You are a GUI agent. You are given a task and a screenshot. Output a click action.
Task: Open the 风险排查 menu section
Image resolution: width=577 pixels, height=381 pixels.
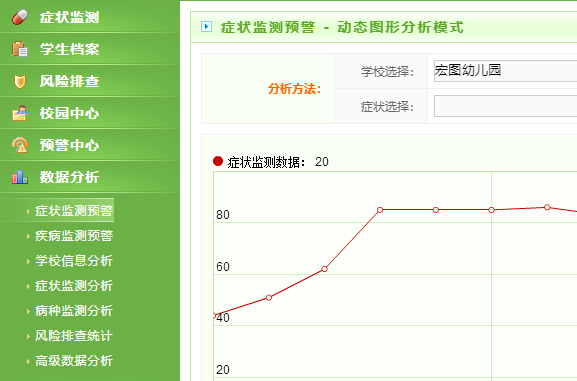click(90, 81)
